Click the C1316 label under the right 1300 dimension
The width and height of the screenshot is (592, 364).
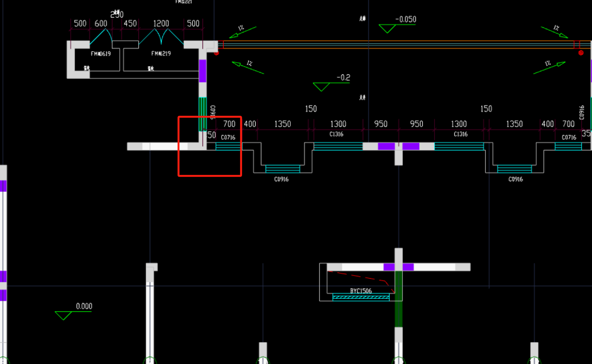(460, 134)
